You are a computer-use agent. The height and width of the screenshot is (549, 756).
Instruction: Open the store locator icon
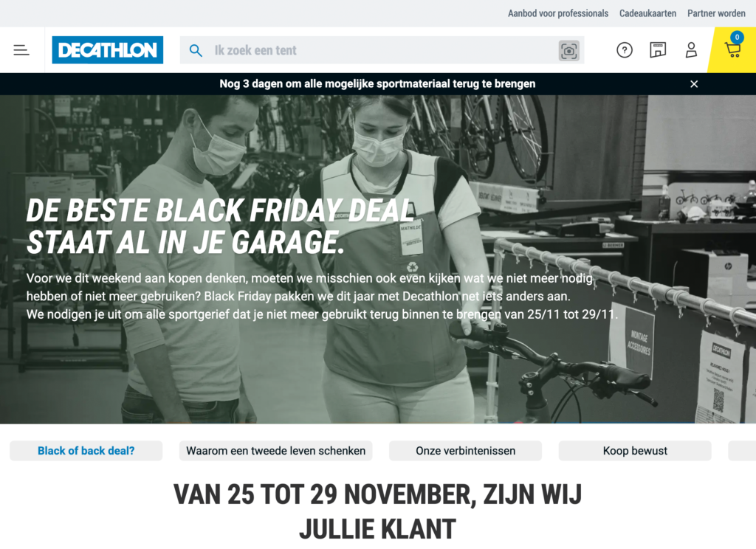click(x=658, y=50)
